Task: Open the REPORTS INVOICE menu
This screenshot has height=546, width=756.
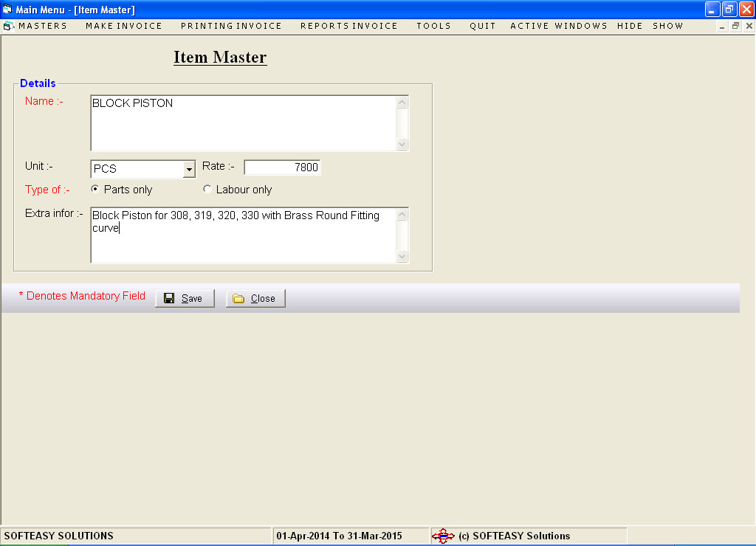Action: pos(348,26)
